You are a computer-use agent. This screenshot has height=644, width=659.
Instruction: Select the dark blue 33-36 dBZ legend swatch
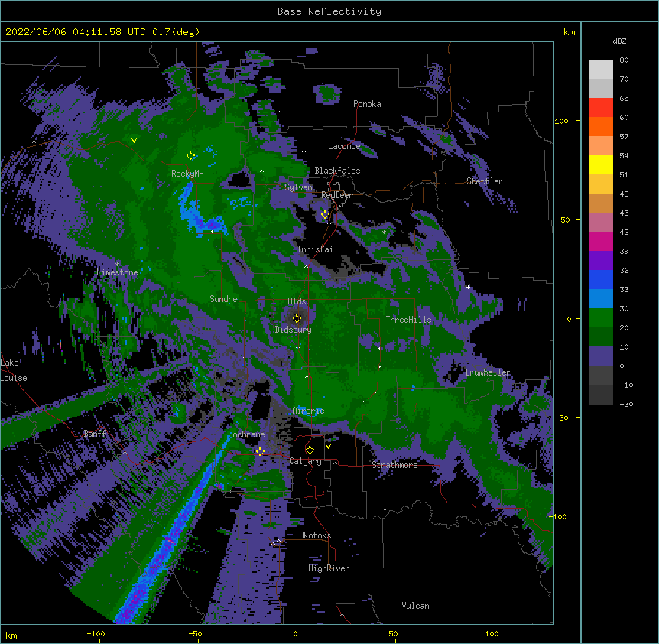click(601, 279)
